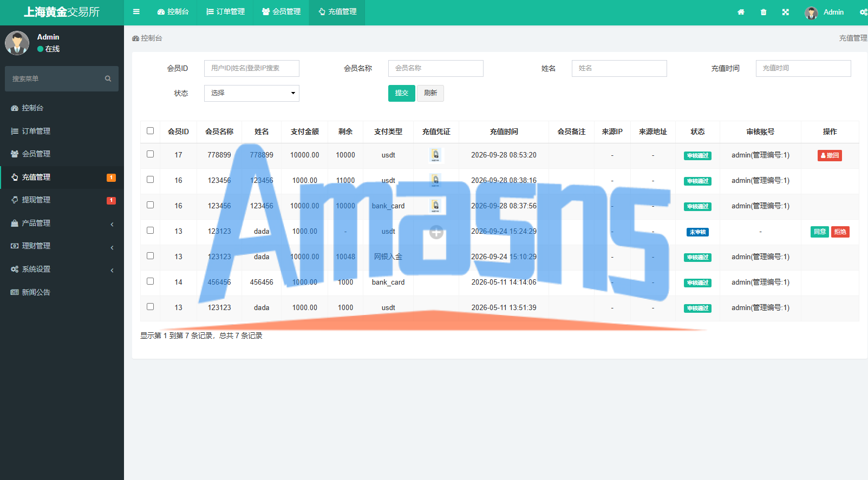Screen dimensions: 868x480
Task: Click the 上海黄金交易所 logo title
Action: pyautogui.click(x=62, y=12)
